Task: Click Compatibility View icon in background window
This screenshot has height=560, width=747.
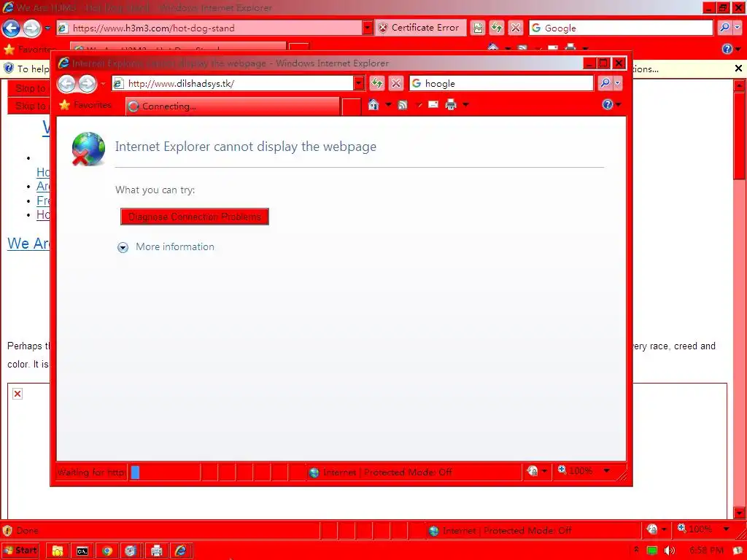Action: [478, 28]
